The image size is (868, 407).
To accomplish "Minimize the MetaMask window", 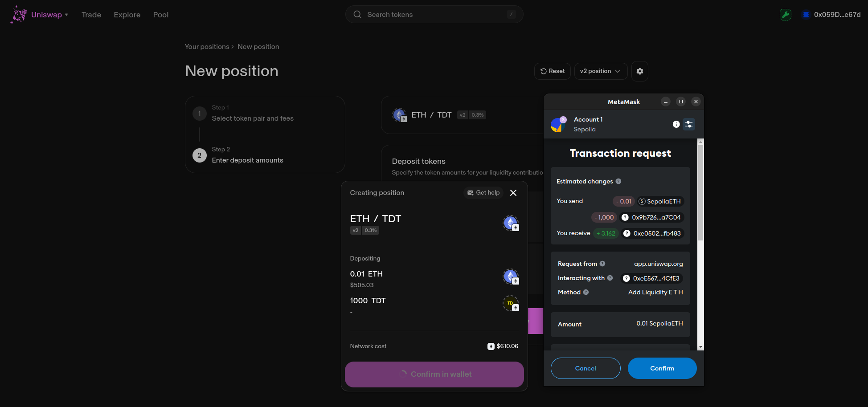I will click(666, 102).
